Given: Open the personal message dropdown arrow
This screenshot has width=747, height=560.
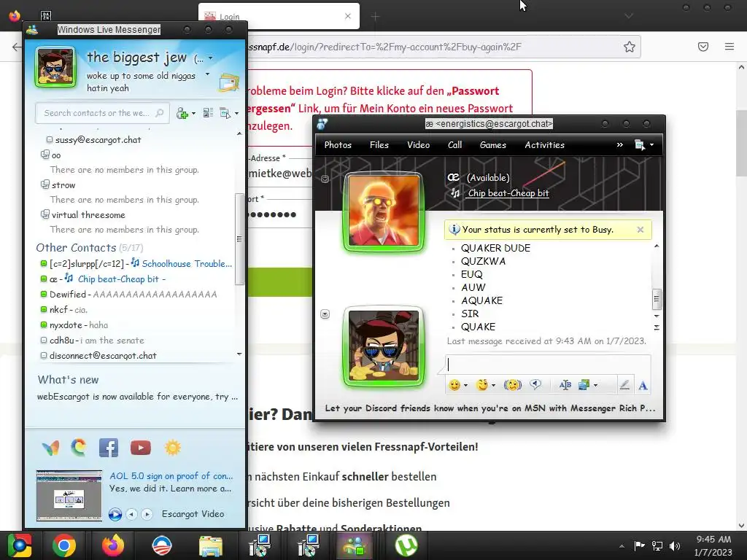Looking at the screenshot, I should pos(207,74).
